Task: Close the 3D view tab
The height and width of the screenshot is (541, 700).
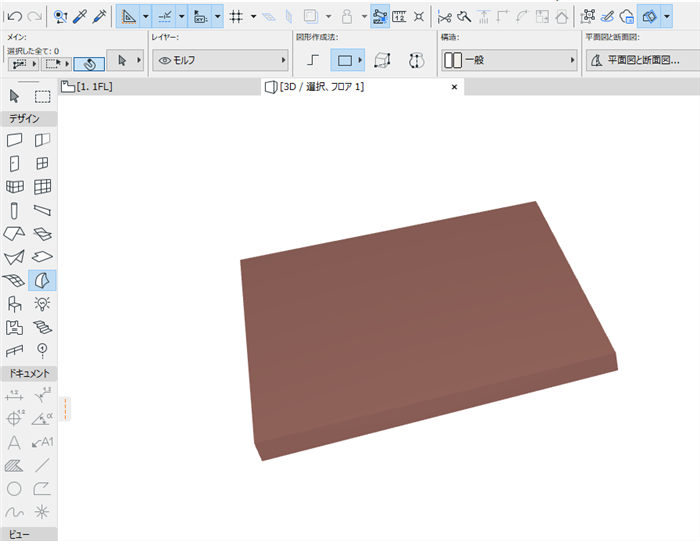Action: [x=454, y=87]
